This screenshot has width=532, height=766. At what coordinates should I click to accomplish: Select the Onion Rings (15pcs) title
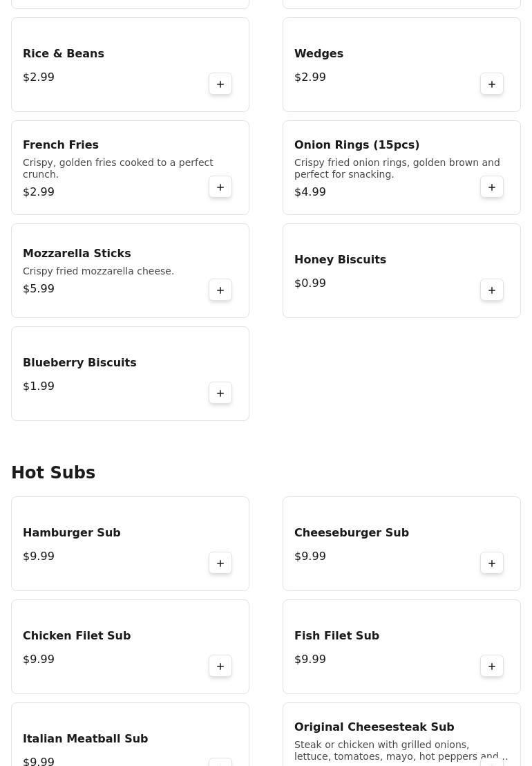[x=357, y=145]
